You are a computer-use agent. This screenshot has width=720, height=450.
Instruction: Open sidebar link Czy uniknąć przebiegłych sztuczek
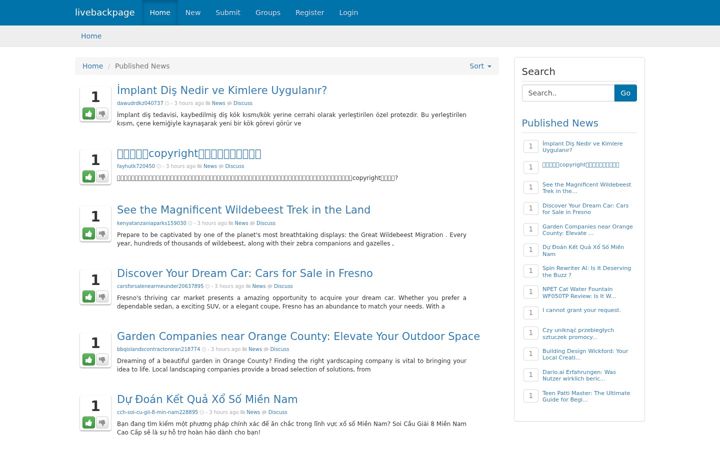click(578, 333)
